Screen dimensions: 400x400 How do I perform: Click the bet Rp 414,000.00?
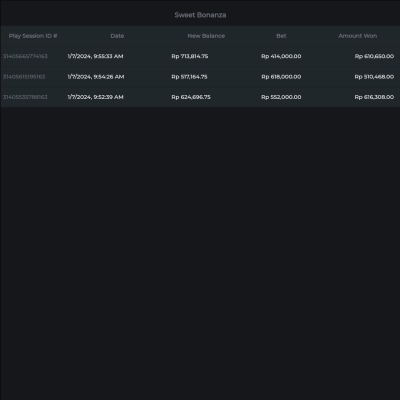(281, 56)
